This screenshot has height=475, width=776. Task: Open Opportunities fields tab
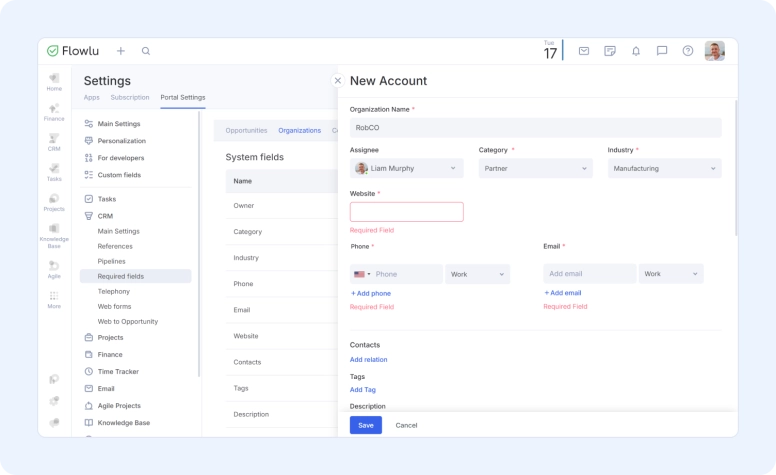(246, 131)
